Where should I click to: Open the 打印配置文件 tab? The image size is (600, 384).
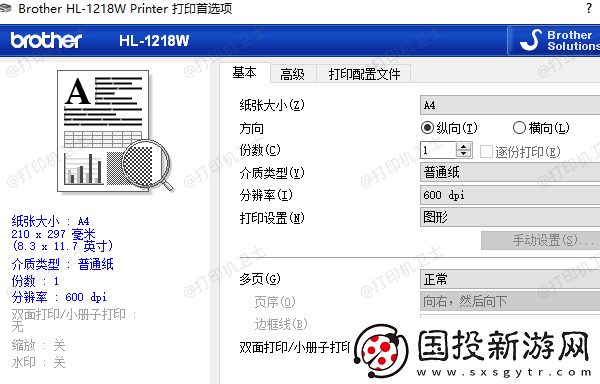[364, 74]
